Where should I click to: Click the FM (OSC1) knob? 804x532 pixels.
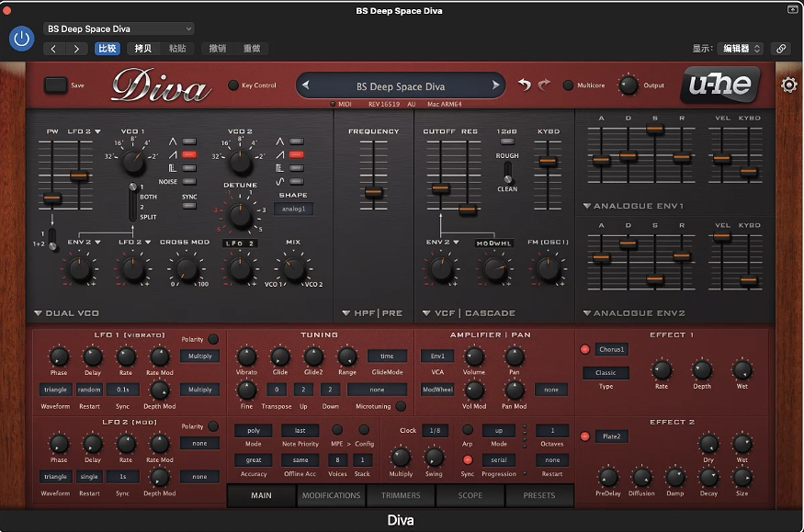point(548,269)
